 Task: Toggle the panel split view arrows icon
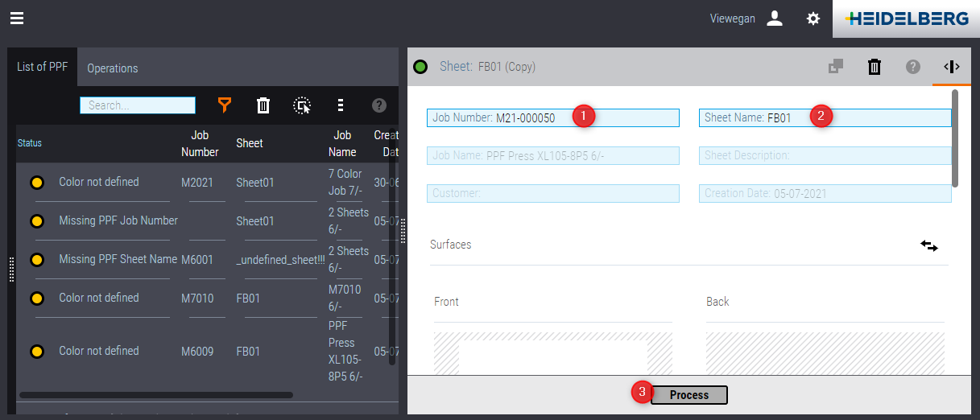click(x=951, y=67)
